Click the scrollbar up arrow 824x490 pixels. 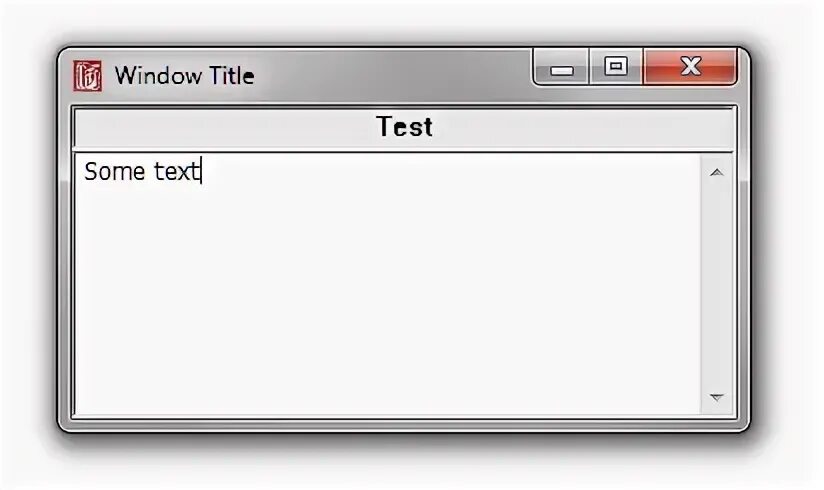point(716,172)
